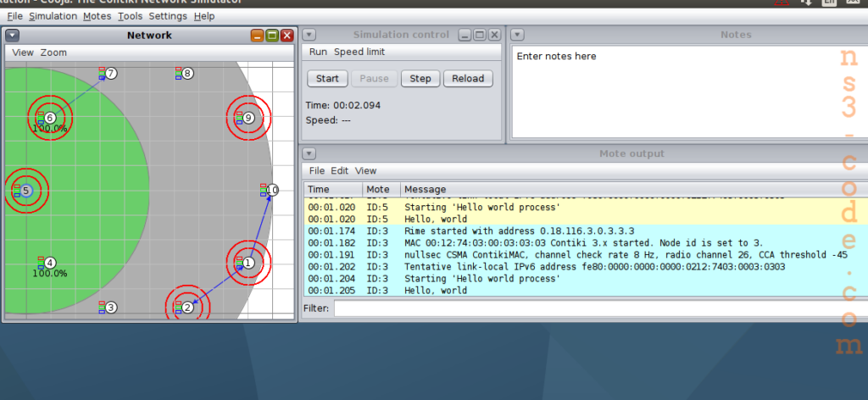Maximize the Network window with green button
Viewport: 868px width, 400px height.
272,36
